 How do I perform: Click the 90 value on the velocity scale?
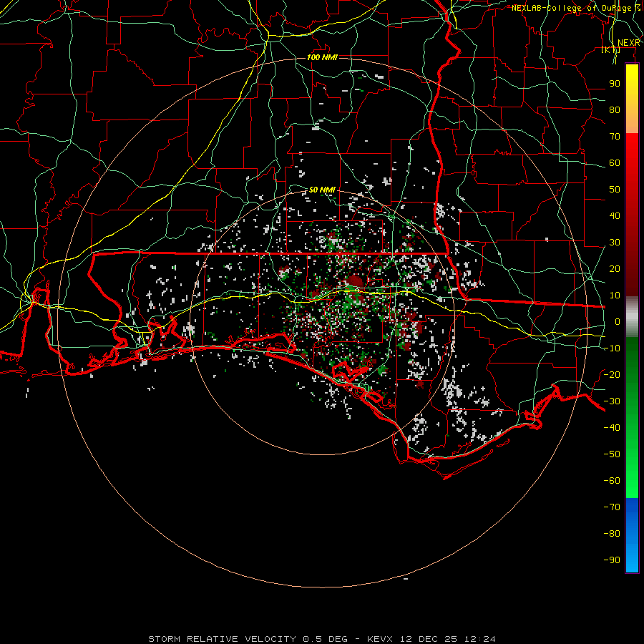point(615,84)
